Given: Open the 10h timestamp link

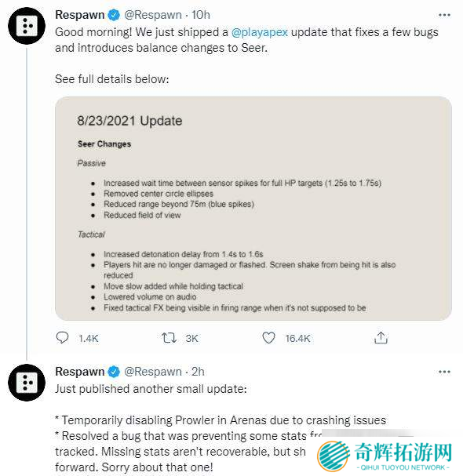Looking at the screenshot, I should pyautogui.click(x=201, y=15).
